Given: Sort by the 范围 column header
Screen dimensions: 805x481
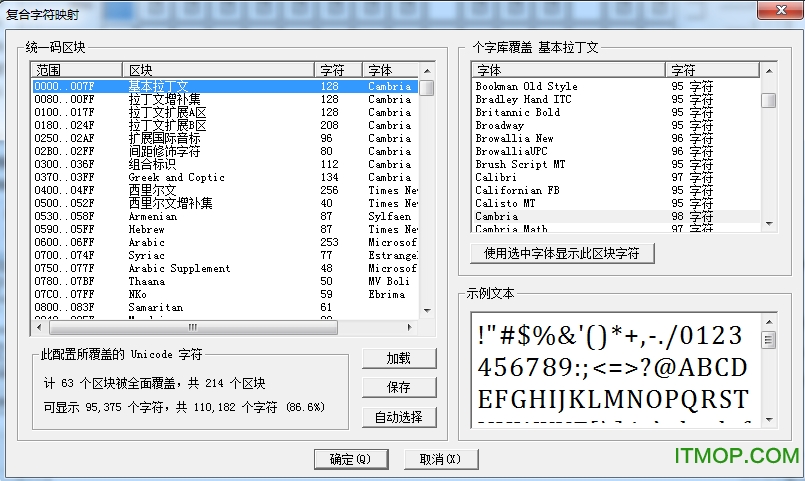Looking at the screenshot, I should click(x=76, y=70).
